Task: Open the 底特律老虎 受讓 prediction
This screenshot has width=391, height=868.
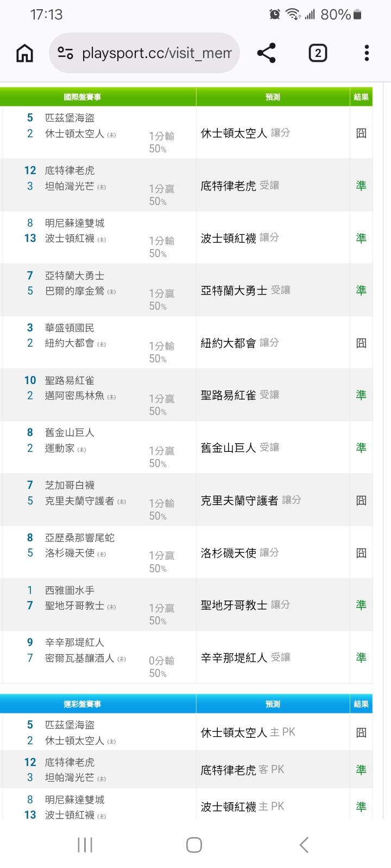Action: pyautogui.click(x=239, y=186)
